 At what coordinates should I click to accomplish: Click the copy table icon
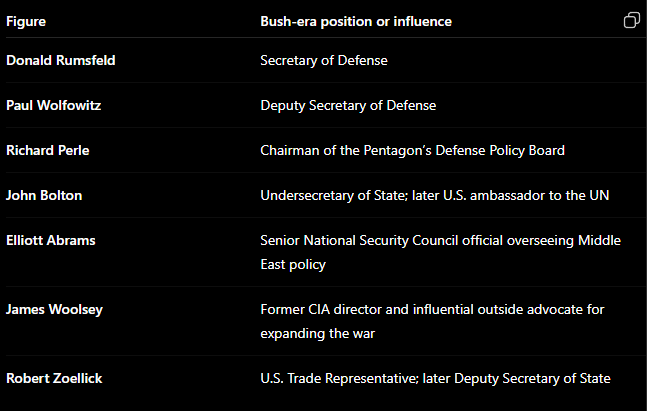coord(632,20)
